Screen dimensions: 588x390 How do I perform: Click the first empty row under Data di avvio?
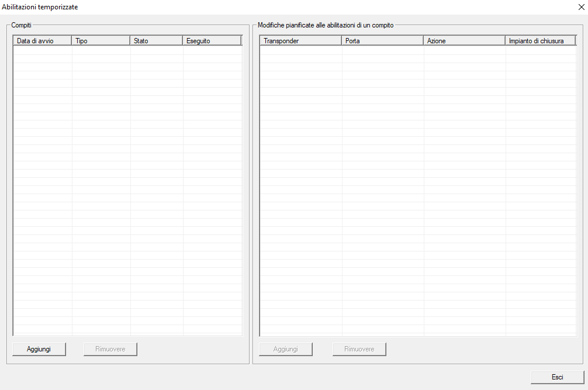pos(42,51)
